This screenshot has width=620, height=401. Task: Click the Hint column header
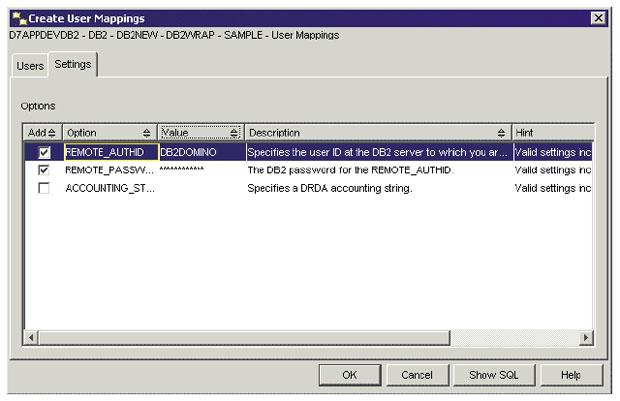[553, 133]
